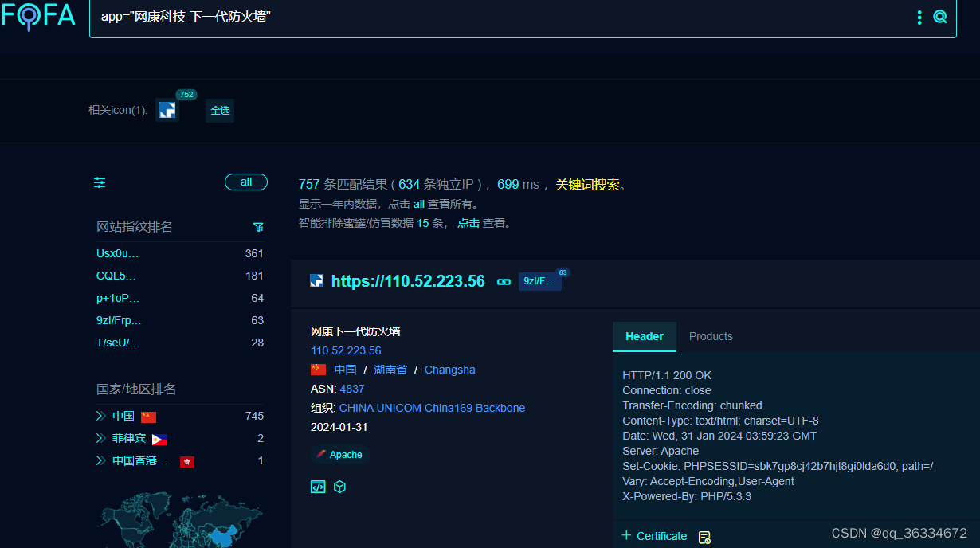
Task: Click the ASN 4837 link
Action: pyautogui.click(x=352, y=389)
